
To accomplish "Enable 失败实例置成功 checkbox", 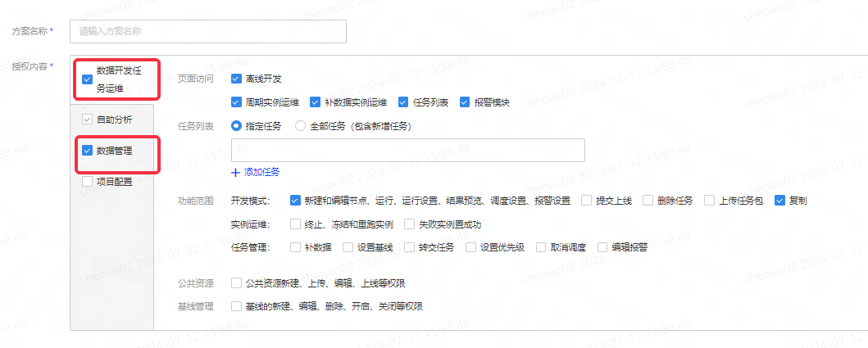I will tap(409, 224).
